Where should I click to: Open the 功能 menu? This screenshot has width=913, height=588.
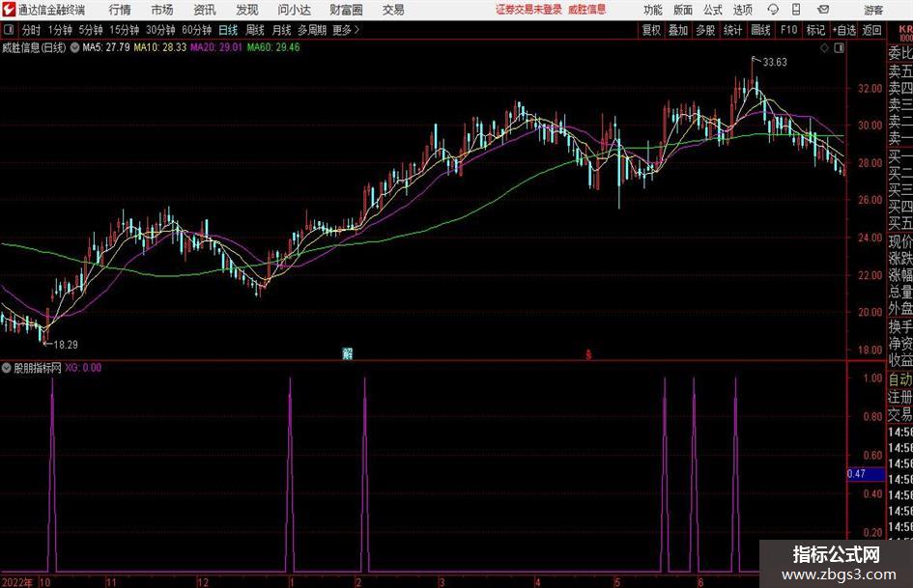coord(653,10)
